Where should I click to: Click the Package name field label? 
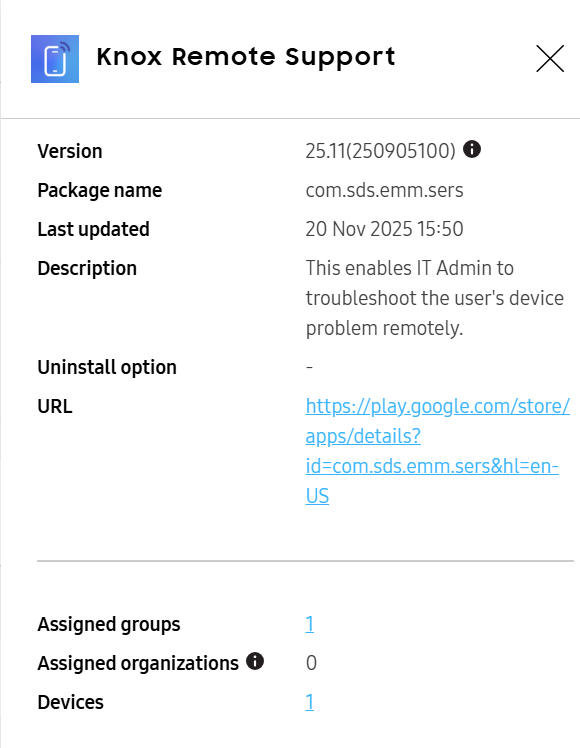pyautogui.click(x=100, y=190)
